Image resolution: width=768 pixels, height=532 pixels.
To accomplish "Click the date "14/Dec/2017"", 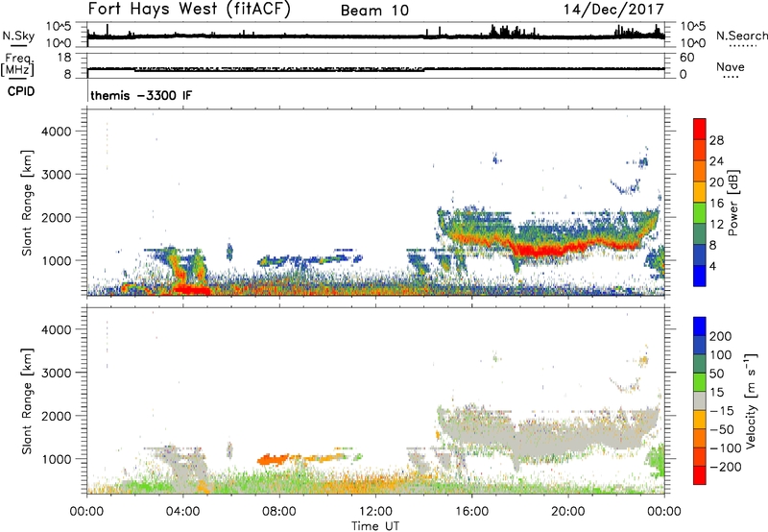I will [613, 10].
